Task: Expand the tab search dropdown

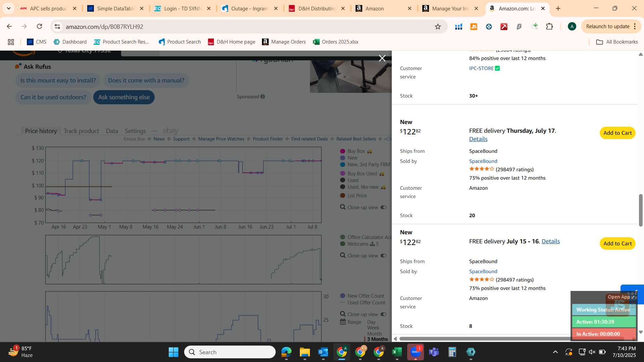Action: click(x=9, y=8)
